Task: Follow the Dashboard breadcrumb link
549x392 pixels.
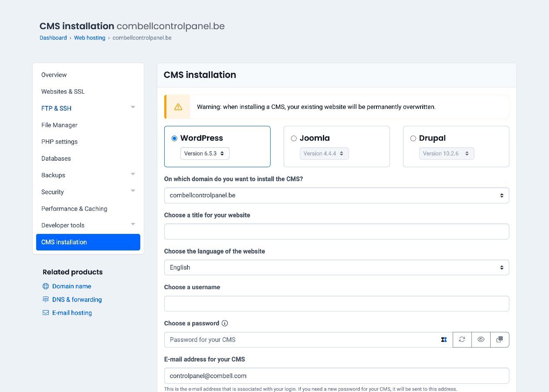Action: point(53,38)
